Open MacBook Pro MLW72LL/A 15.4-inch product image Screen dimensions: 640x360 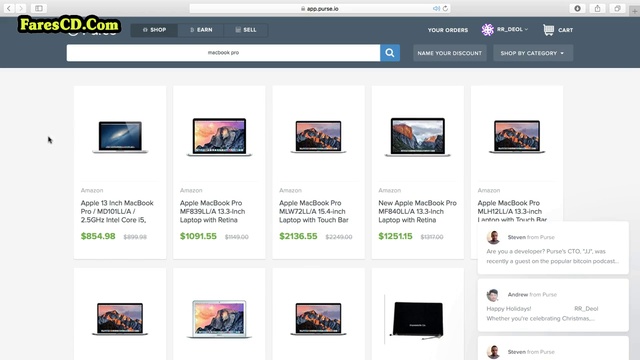[318, 136]
